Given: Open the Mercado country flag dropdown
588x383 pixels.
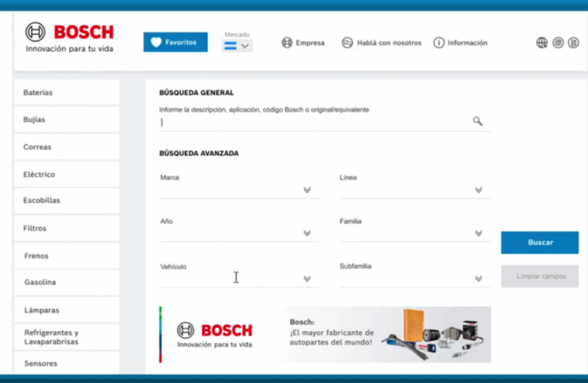Looking at the screenshot, I should pyautogui.click(x=237, y=46).
